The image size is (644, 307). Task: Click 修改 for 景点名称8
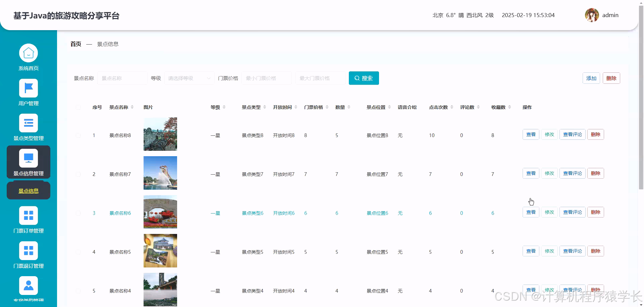(549, 134)
